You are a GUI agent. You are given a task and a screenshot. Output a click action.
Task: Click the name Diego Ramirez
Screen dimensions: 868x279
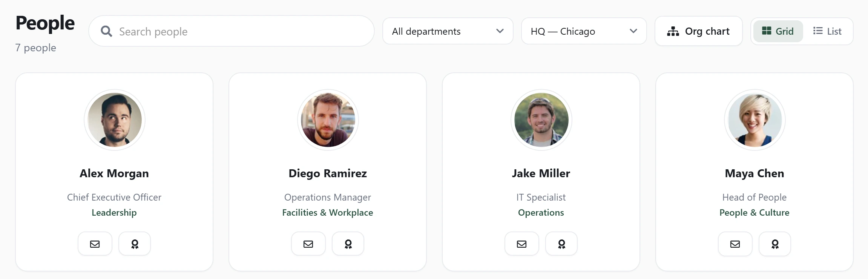coord(328,173)
